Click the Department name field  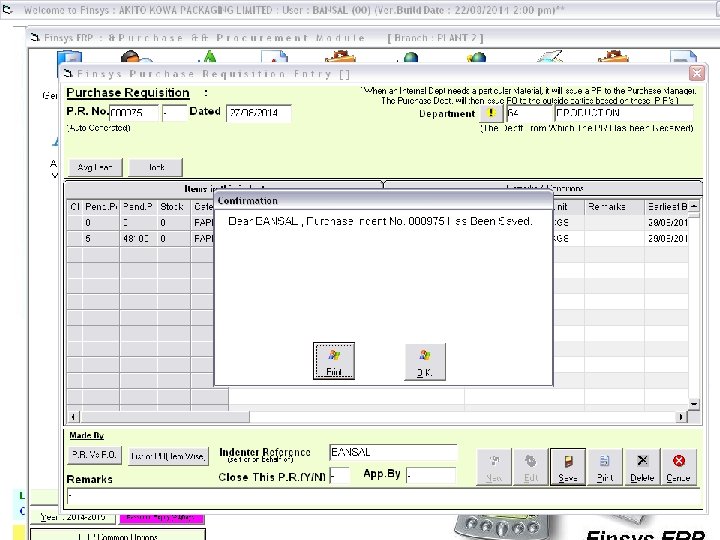(x=624, y=113)
